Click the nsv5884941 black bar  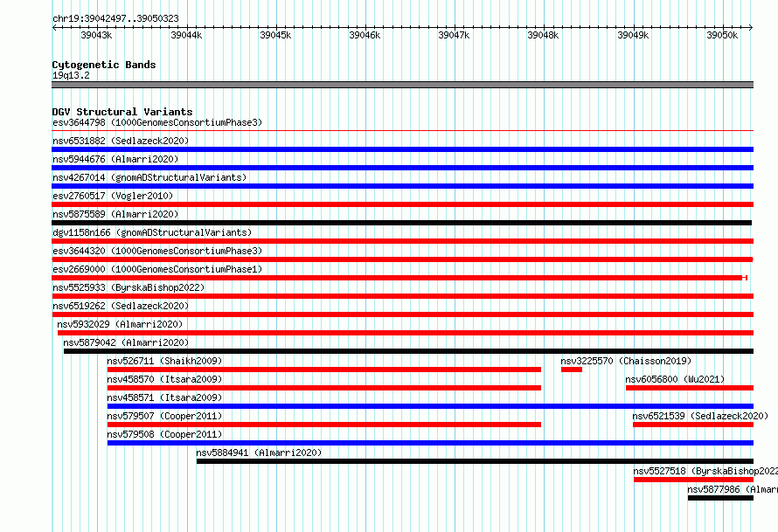click(x=475, y=461)
